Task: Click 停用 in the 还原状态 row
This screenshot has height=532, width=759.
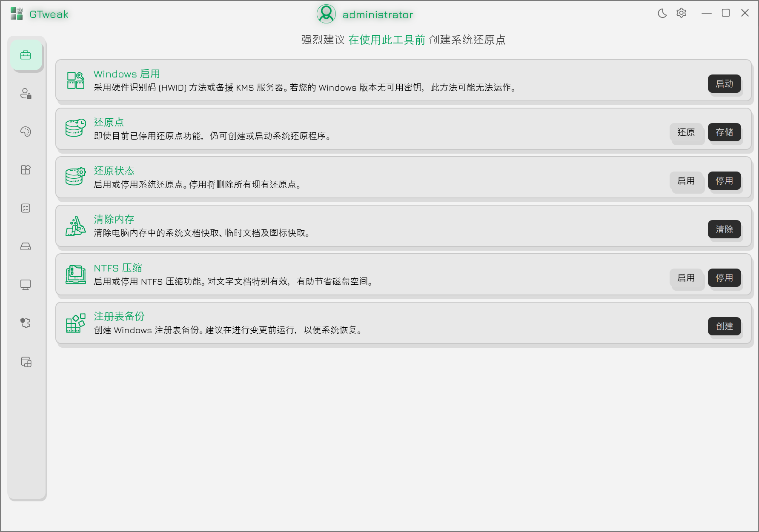Action: pyautogui.click(x=725, y=181)
